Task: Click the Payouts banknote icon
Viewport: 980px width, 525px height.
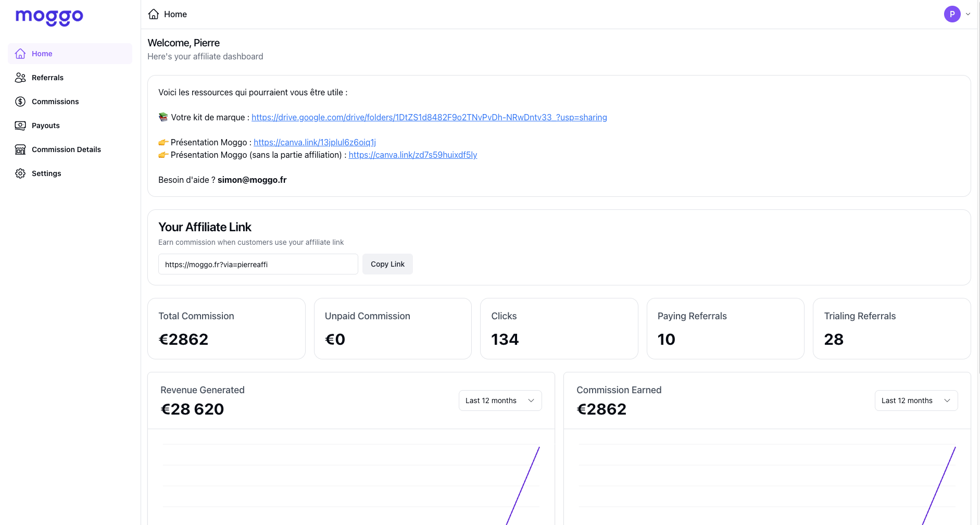Action: (x=20, y=126)
